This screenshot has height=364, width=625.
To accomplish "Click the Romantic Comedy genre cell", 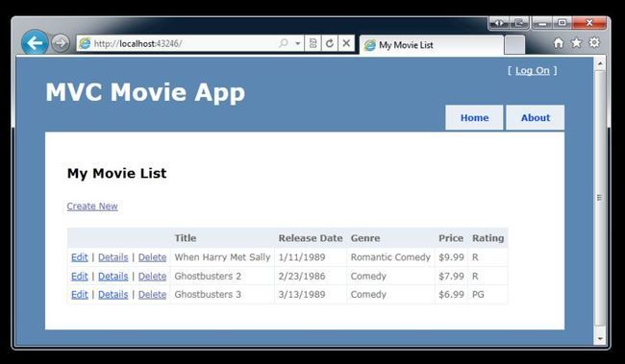I will (x=390, y=257).
